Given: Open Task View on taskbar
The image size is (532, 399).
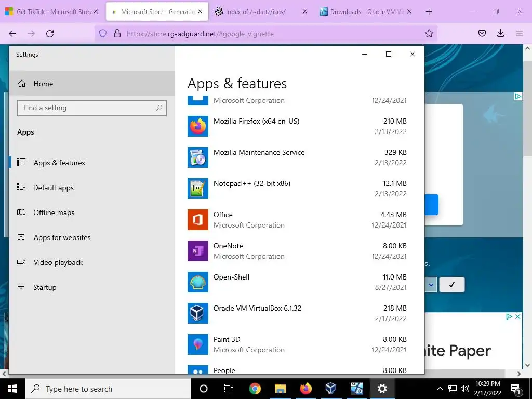Looking at the screenshot, I should [x=229, y=389].
